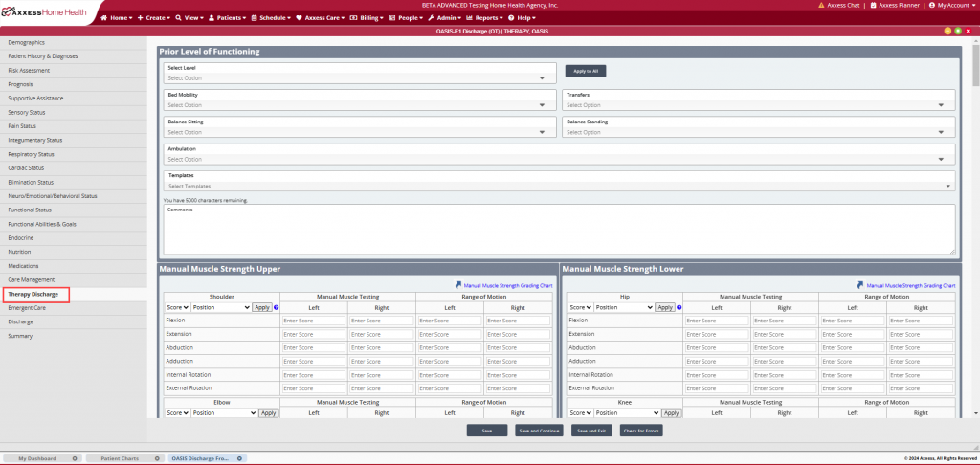Open the Bed Mobility dropdown
This screenshot has width=980, height=465.
point(359,105)
